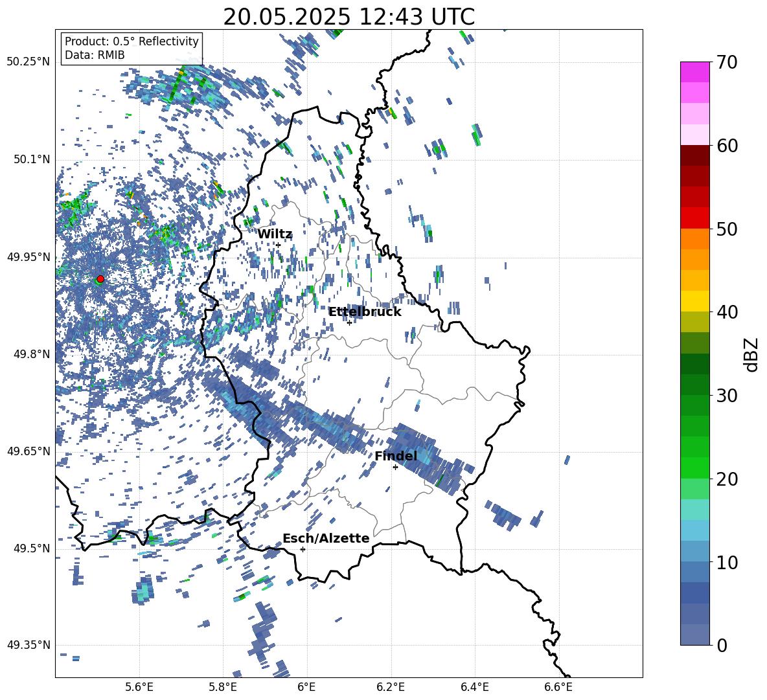This screenshot has width=767, height=700.
Task: Click the Data: RMIB text
Action: click(x=95, y=55)
